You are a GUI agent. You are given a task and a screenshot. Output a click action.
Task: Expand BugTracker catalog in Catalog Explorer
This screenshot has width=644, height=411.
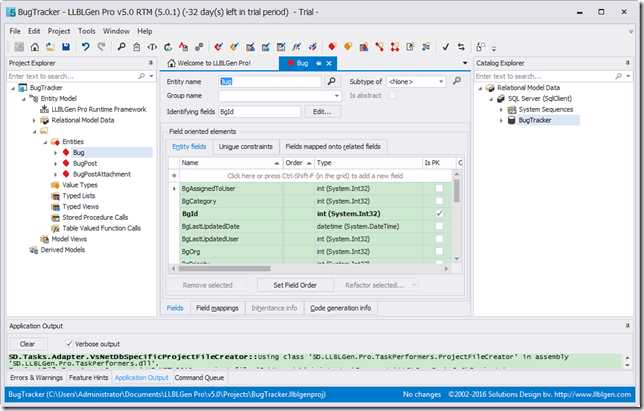tap(501, 120)
